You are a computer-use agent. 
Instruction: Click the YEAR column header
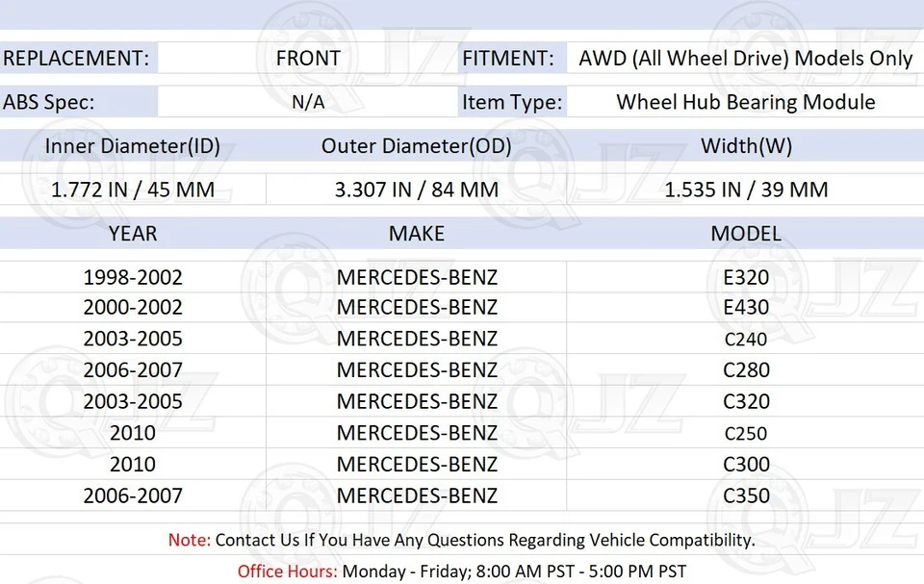point(133,233)
